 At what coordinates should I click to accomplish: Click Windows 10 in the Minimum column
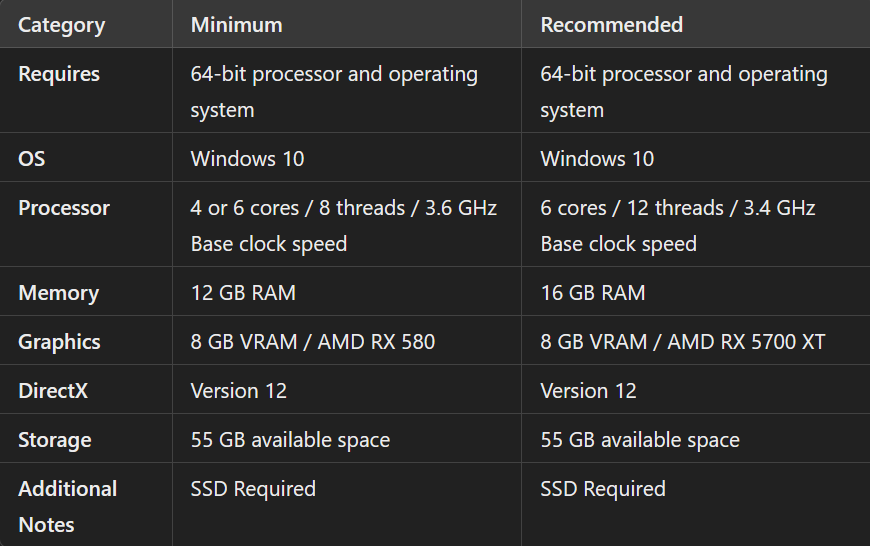(x=247, y=159)
